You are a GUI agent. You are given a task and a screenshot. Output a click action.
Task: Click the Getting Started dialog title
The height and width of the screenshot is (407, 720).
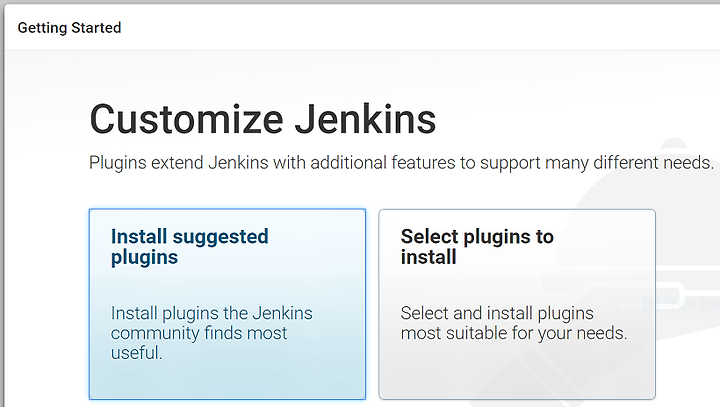click(x=69, y=28)
